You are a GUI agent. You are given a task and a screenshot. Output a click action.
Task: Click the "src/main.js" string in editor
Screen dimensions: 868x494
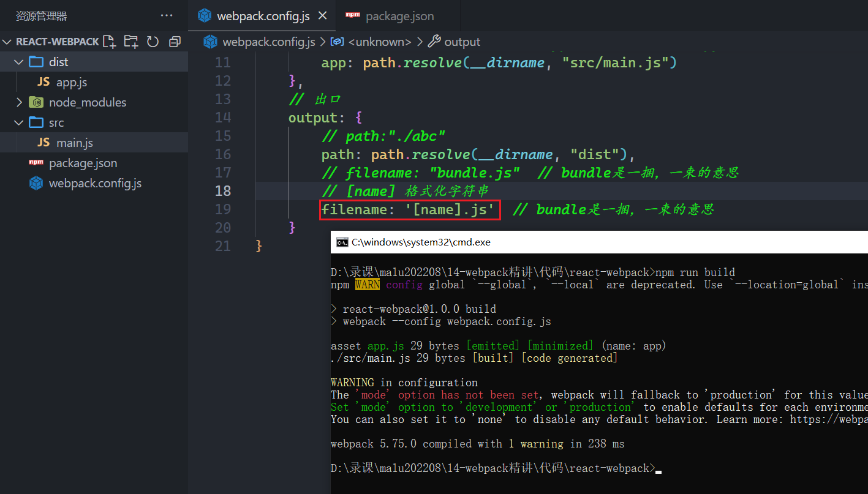(x=616, y=62)
